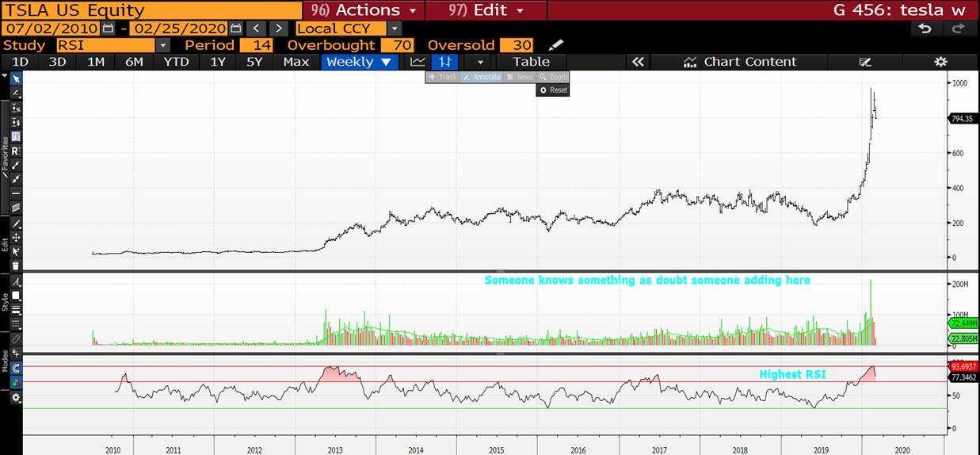This screenshot has width=980, height=455.
Task: Select the arrow pointer tool
Action: click(16, 78)
